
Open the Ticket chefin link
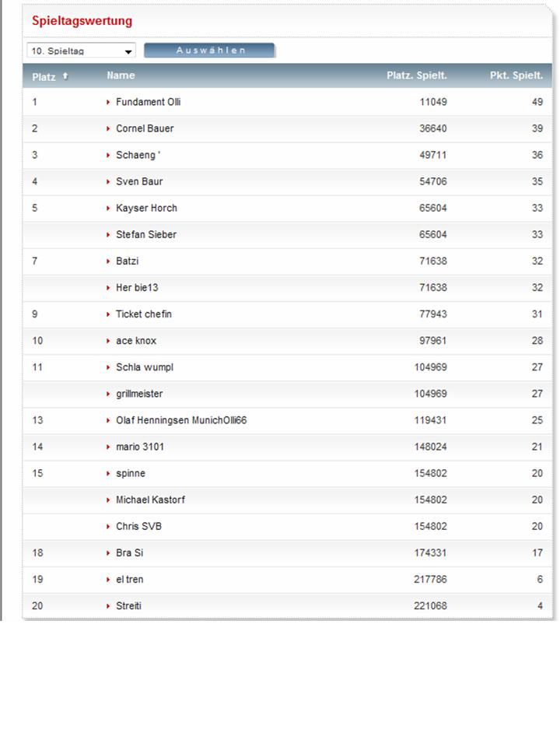point(144,314)
